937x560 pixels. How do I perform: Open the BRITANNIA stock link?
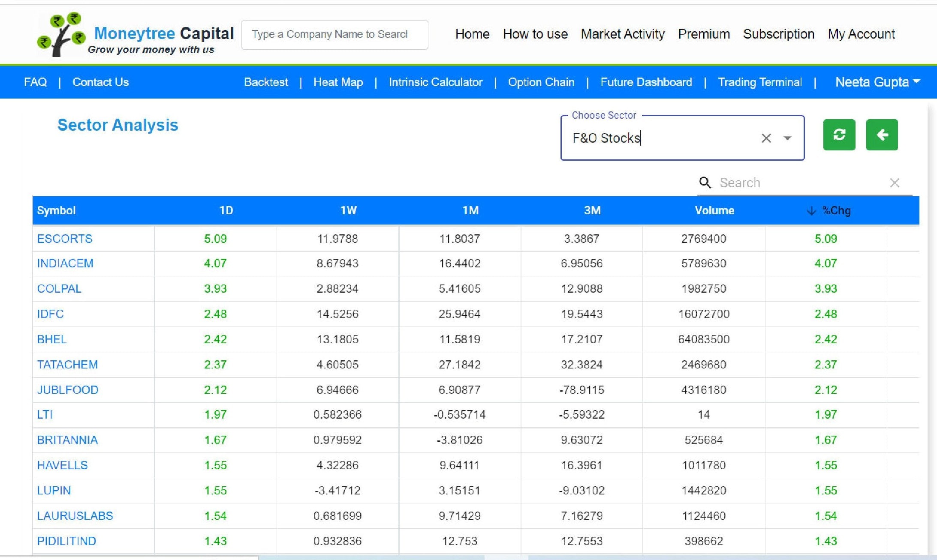tap(67, 440)
